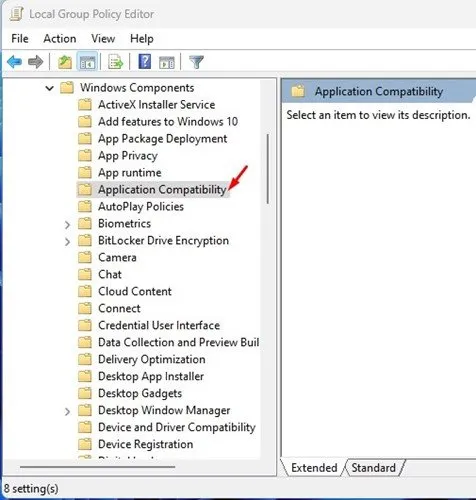476x500 pixels.
Task: Click the Application Compatibility pane header
Action: (379, 91)
